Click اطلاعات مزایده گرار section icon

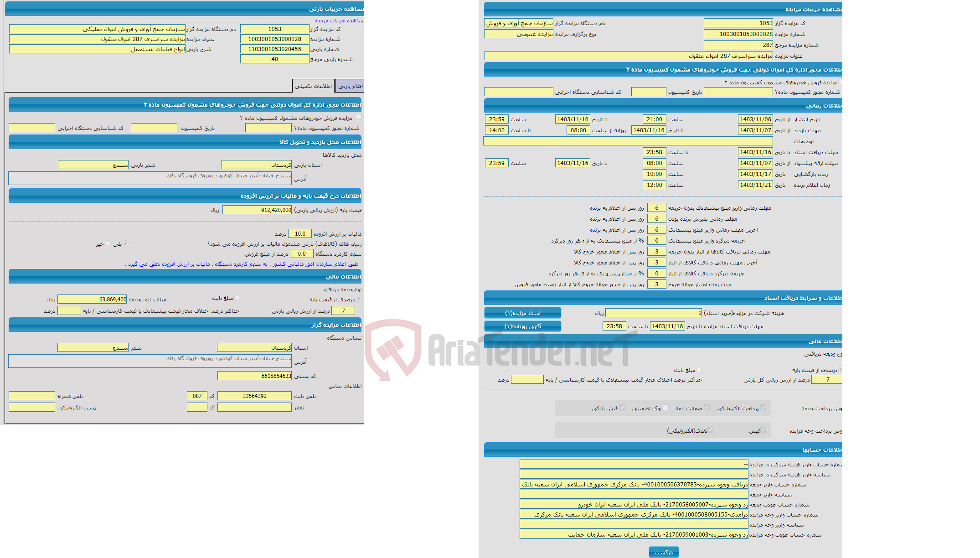click(189, 325)
